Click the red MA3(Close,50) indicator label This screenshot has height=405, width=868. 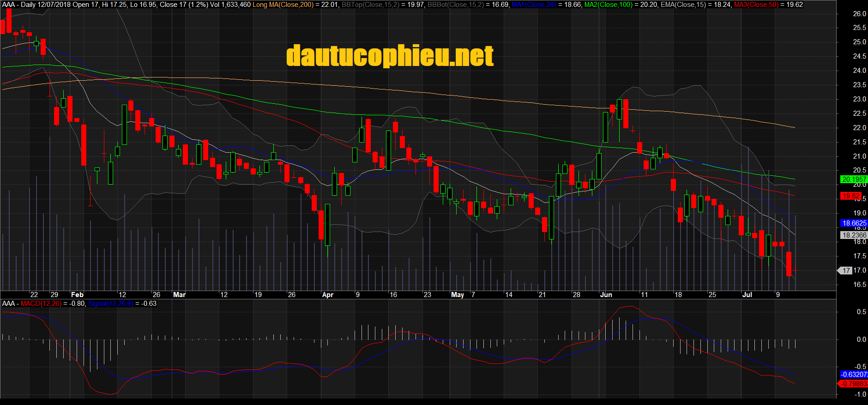pos(756,5)
